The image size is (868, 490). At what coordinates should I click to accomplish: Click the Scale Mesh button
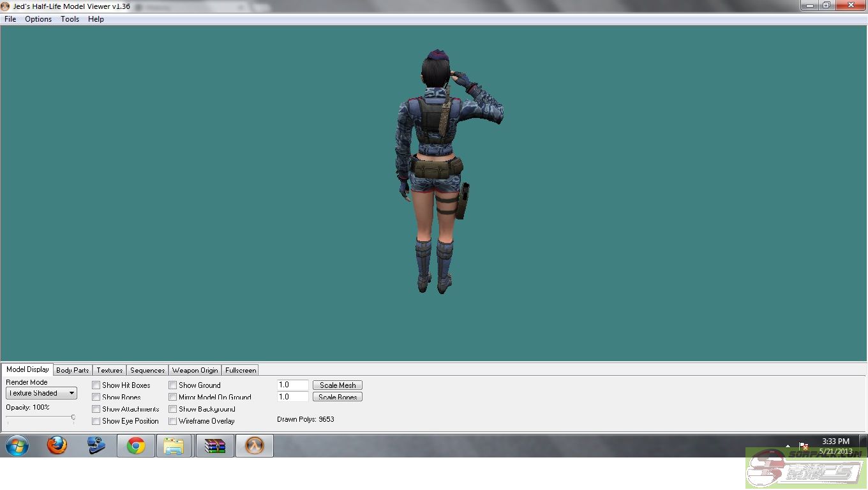[x=338, y=385]
